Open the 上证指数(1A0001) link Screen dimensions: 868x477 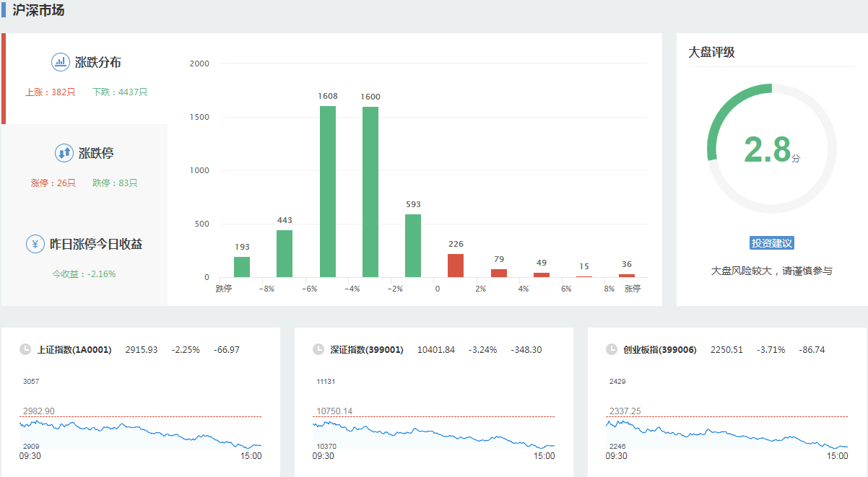[74, 350]
